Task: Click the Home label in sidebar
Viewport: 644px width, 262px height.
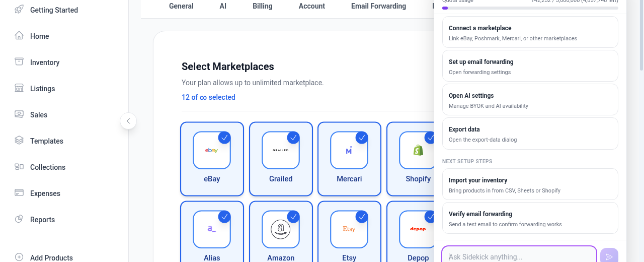Action: (x=40, y=36)
